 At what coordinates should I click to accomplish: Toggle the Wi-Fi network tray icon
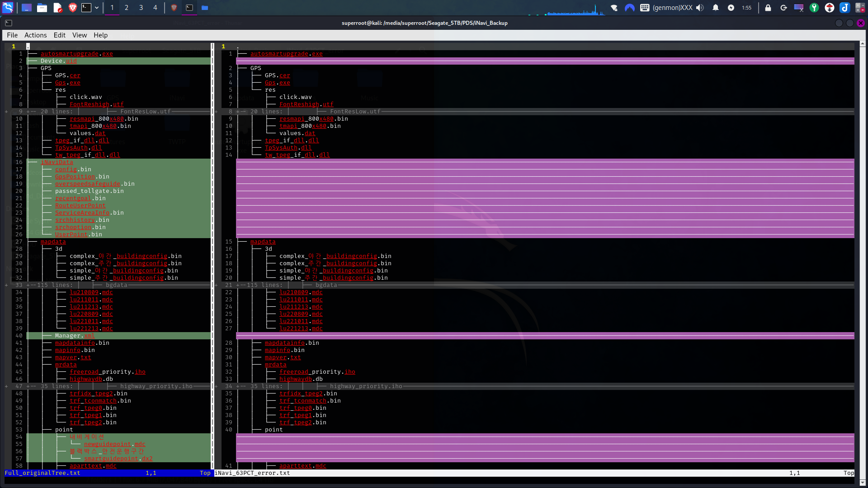[614, 8]
